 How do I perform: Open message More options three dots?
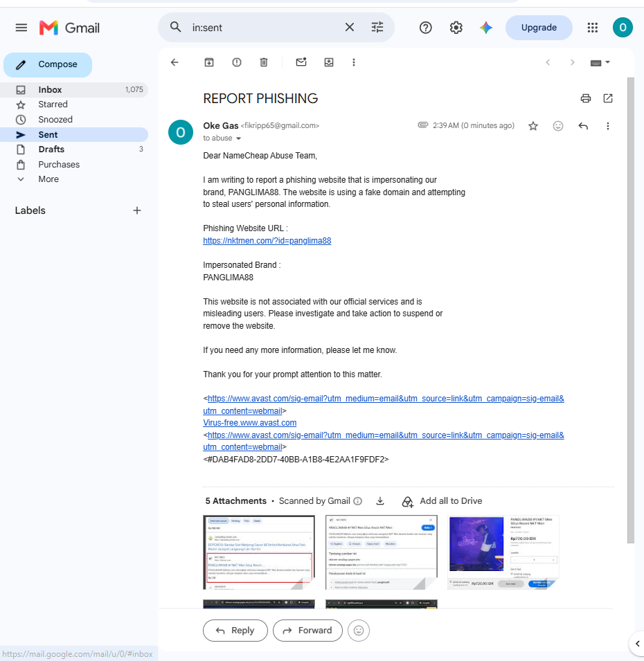[x=608, y=126]
